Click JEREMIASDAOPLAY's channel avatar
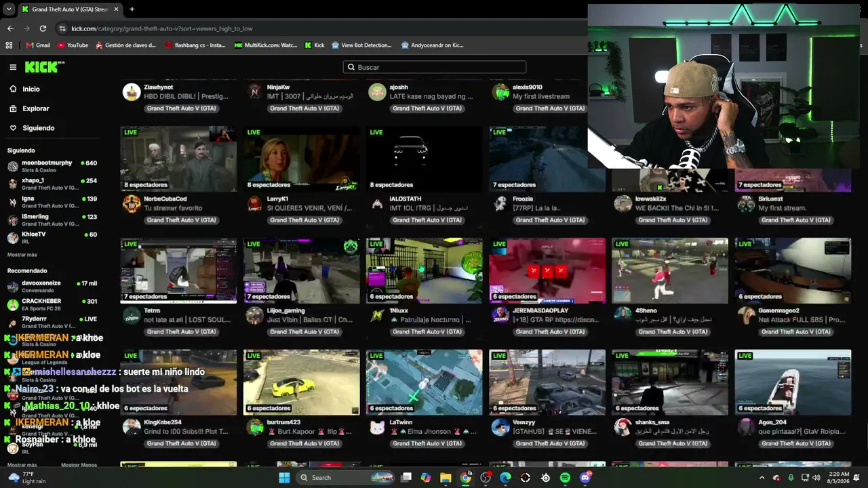Viewport: 868px width, 488px height. coord(500,316)
